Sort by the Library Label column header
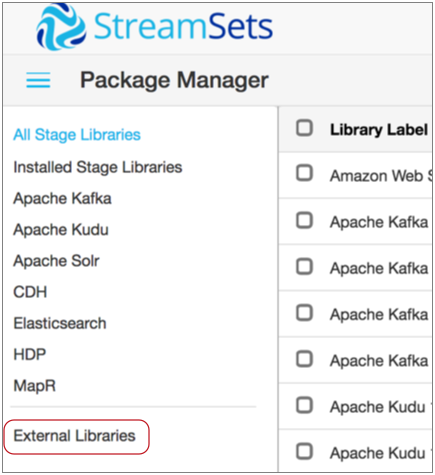Viewport: 435px width, 475px height. click(379, 129)
